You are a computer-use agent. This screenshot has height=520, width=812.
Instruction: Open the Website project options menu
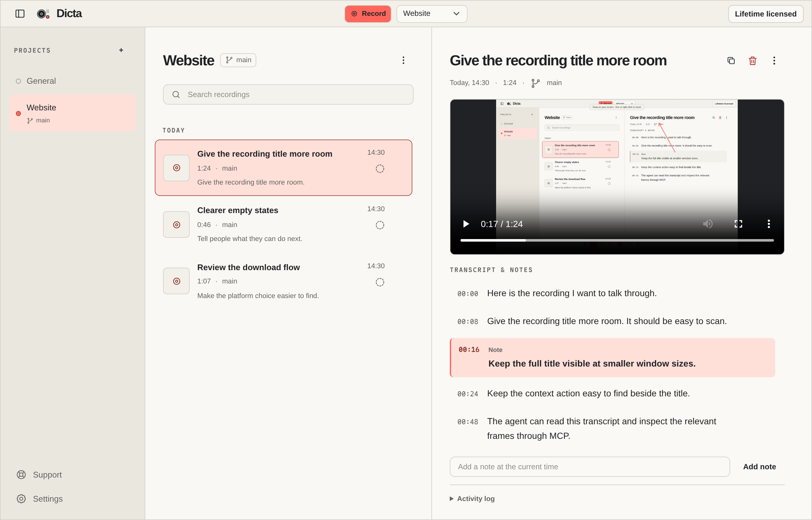pos(403,60)
